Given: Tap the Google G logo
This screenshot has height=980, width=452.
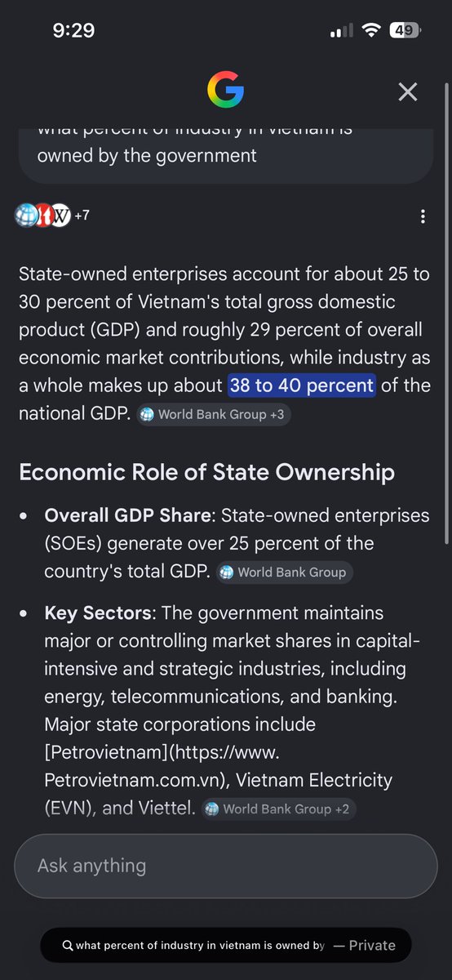Looking at the screenshot, I should pos(225,90).
